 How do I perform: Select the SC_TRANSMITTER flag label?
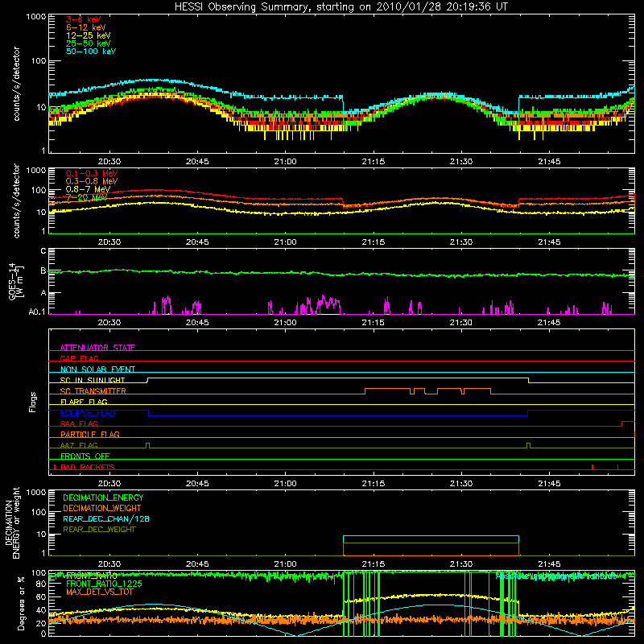[93, 390]
